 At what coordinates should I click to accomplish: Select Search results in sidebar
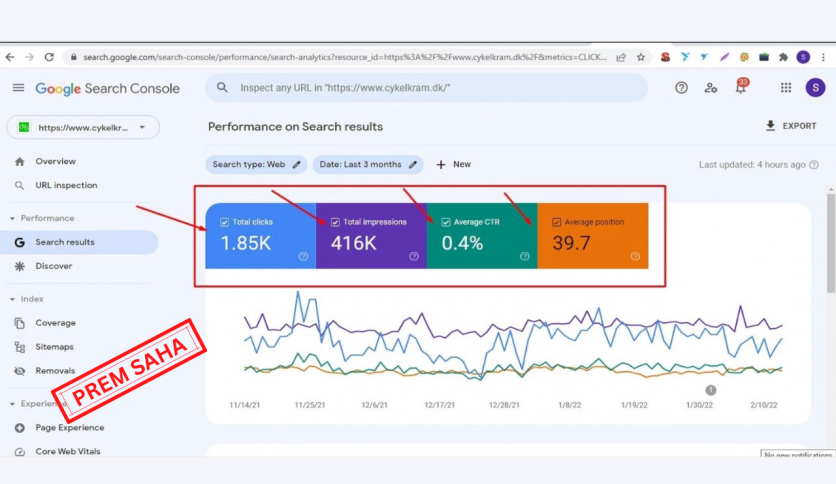[79, 243]
